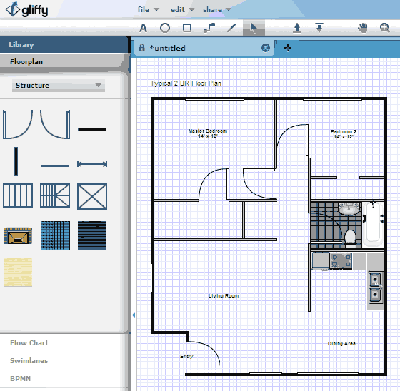The width and height of the screenshot is (400, 391).
Task: Open the BPMN library
Action: coord(21,379)
